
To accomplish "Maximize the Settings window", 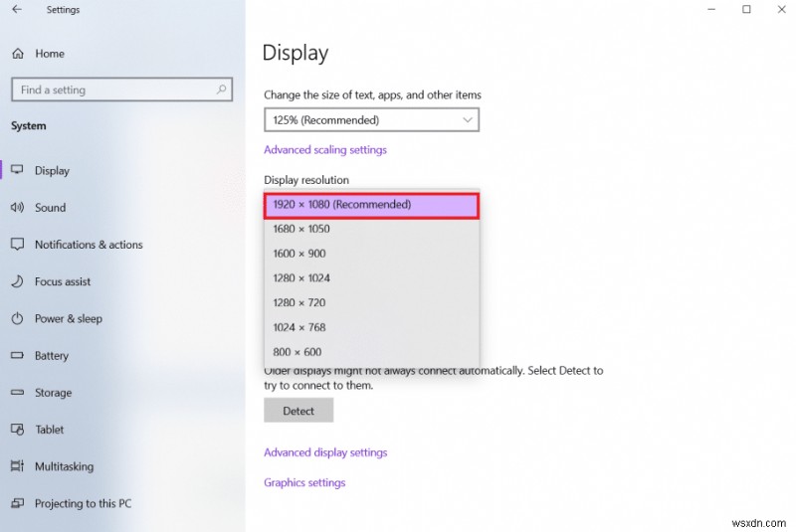I will click(x=746, y=9).
